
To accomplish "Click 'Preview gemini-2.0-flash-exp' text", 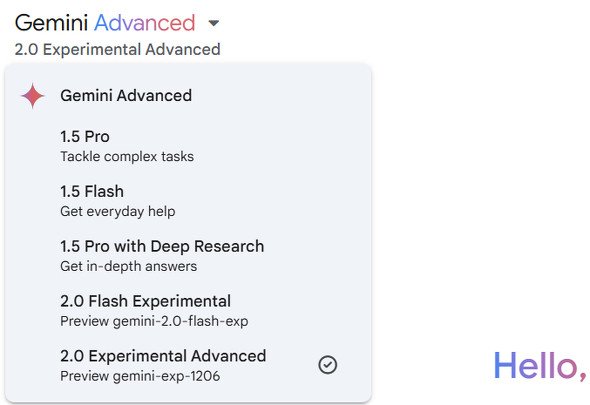I will [x=154, y=321].
